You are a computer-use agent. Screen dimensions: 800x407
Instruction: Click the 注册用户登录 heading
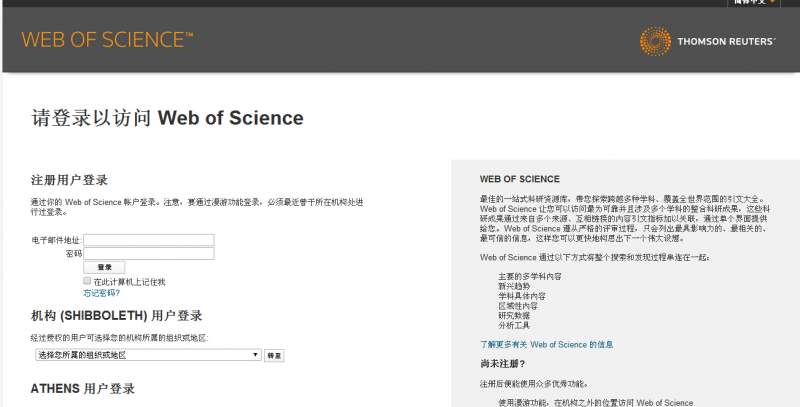click(x=69, y=180)
